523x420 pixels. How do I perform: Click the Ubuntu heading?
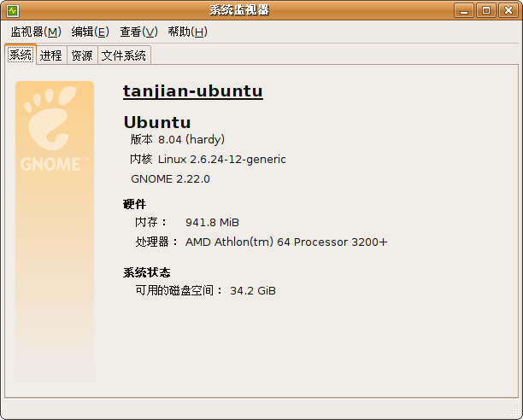157,122
